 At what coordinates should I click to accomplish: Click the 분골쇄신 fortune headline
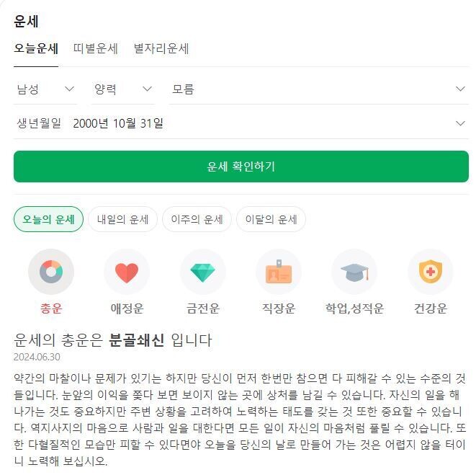(x=137, y=340)
